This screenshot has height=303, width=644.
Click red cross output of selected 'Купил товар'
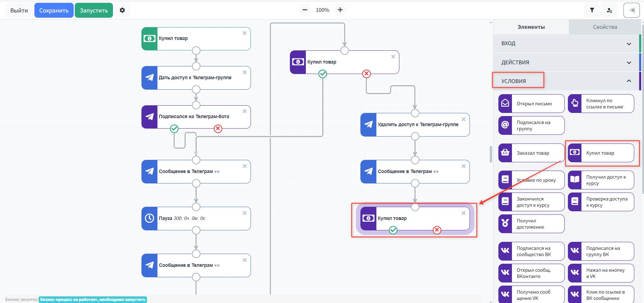[437, 230]
